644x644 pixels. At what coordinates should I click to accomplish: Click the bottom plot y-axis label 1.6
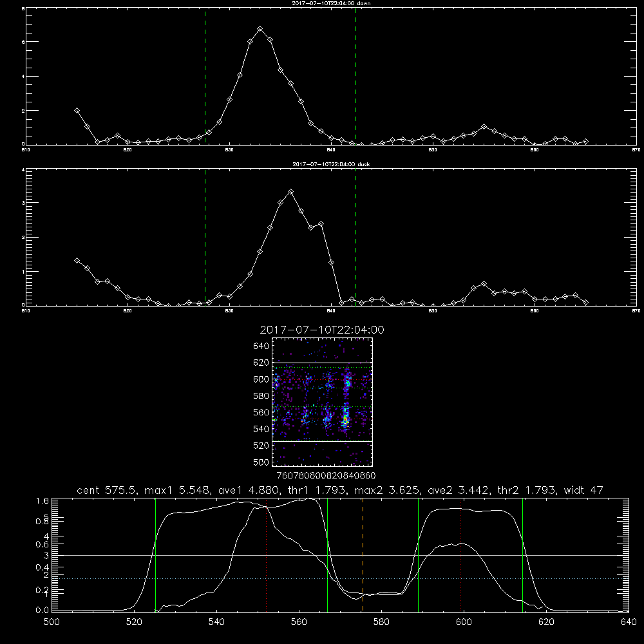(x=43, y=500)
